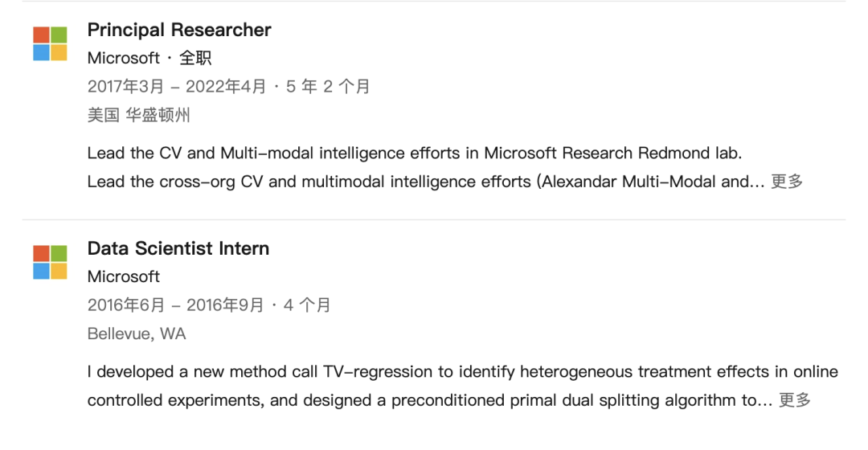Click the 美国 华盛顿州 location text
Viewport: 868px width, 450px height.
point(139,115)
